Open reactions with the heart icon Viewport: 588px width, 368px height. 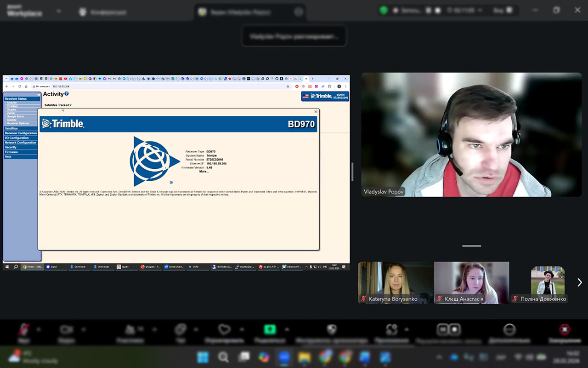[224, 329]
